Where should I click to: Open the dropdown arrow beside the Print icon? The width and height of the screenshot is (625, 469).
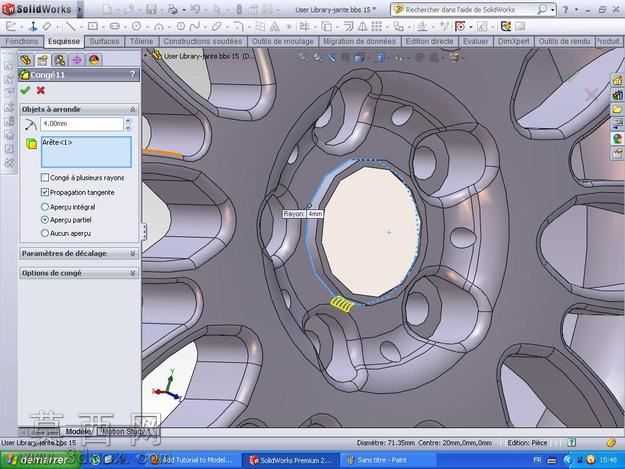coord(183,10)
